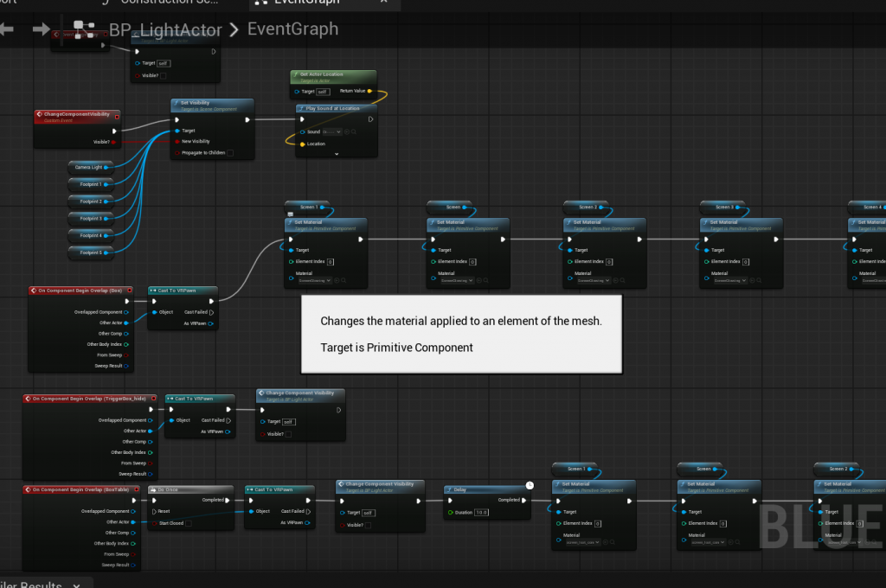Viewport: 886px width, 588px height.
Task: Open Material dropdown on upper Screen Set Material node
Action: point(457,280)
